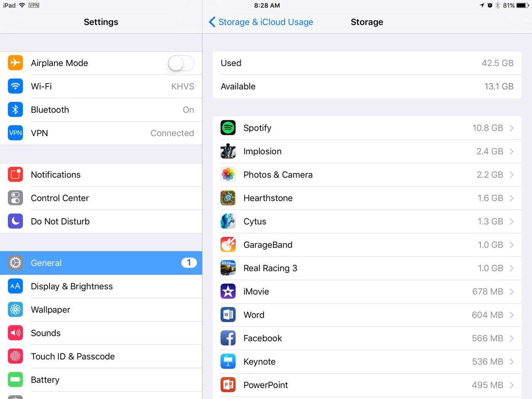Tap the General update badge
This screenshot has height=399, width=532.
tap(189, 263)
